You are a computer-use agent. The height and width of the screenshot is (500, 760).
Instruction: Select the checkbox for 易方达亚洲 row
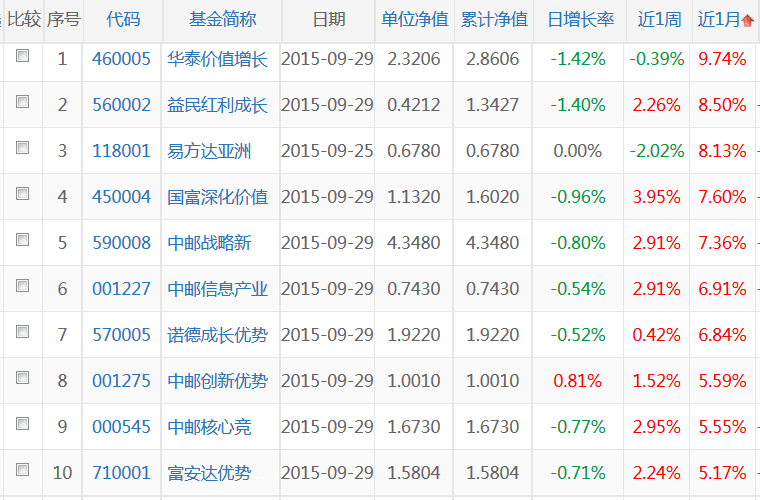coord(22,148)
